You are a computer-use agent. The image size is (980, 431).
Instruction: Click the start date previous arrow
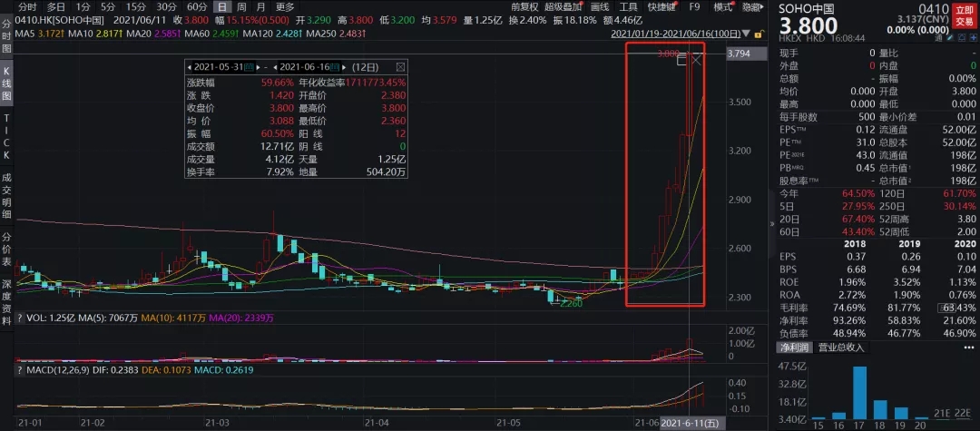point(190,66)
